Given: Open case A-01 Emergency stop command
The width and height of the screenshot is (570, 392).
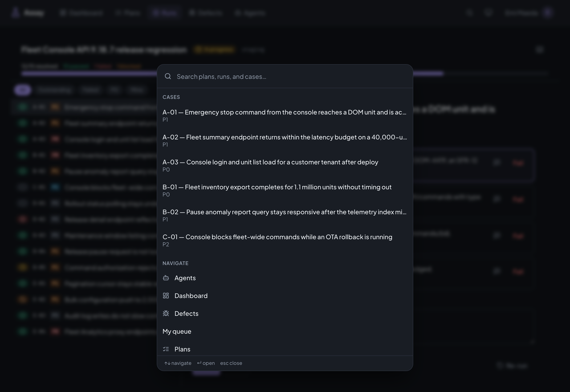Looking at the screenshot, I should (x=285, y=115).
